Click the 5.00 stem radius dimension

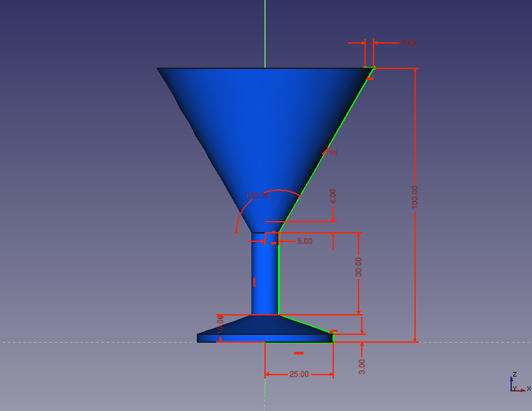304,241
